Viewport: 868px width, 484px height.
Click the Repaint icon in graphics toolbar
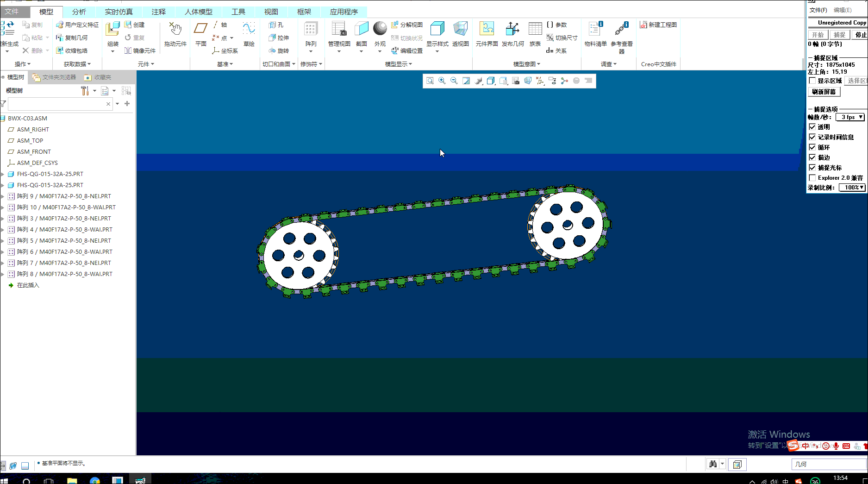[466, 81]
